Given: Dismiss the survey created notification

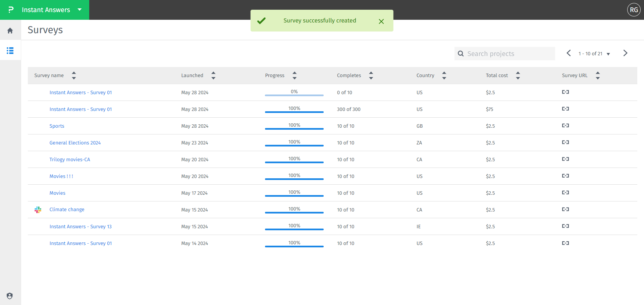Looking at the screenshot, I should (x=381, y=21).
